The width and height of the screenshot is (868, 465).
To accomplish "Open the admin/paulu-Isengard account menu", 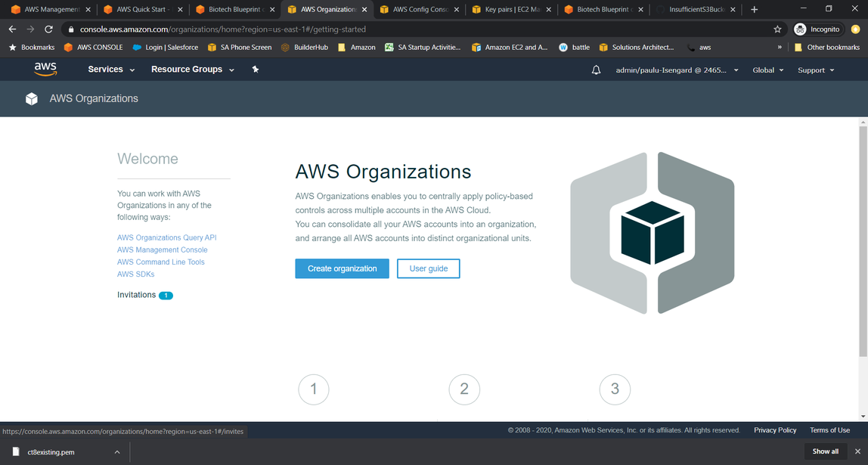I will tap(677, 70).
